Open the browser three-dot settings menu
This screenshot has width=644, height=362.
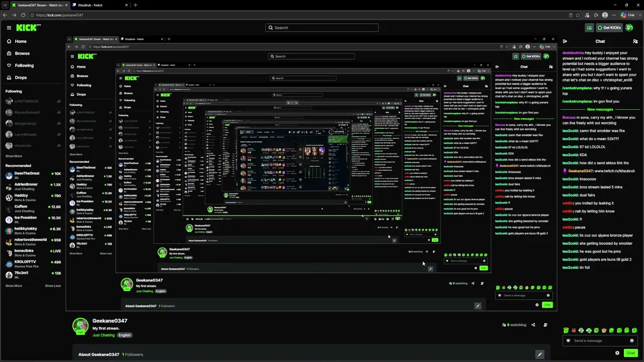point(613,15)
